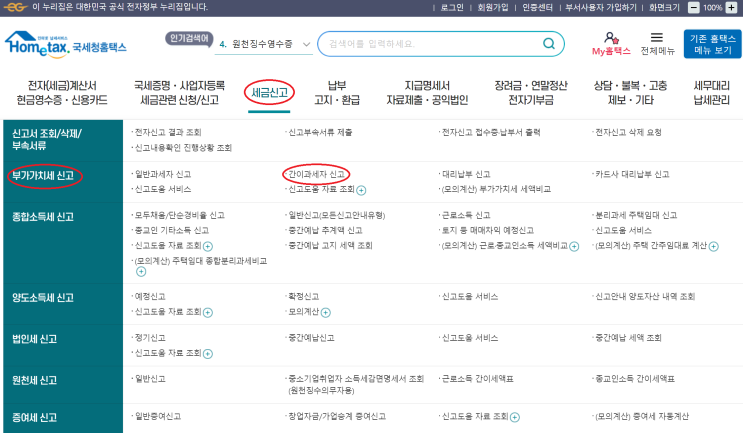The image size is (743, 433).
Task: Open 신고안내 양도자산 내역 조회 link
Action: [x=645, y=297]
